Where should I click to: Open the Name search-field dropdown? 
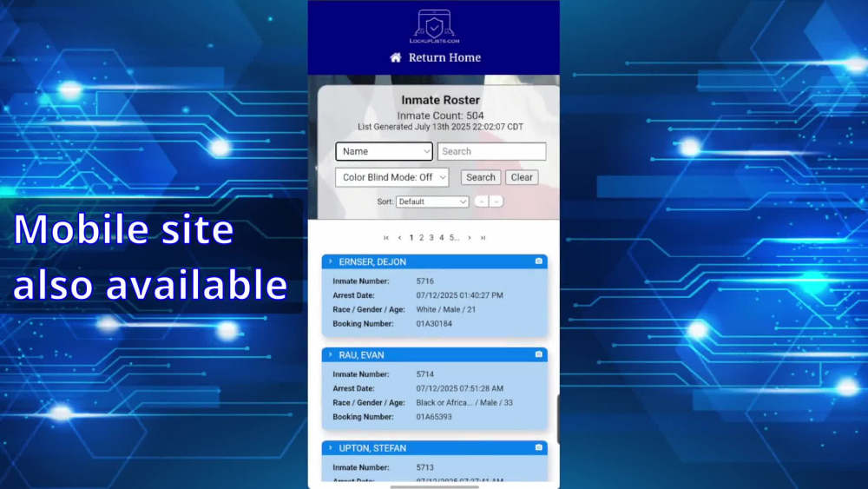point(384,151)
